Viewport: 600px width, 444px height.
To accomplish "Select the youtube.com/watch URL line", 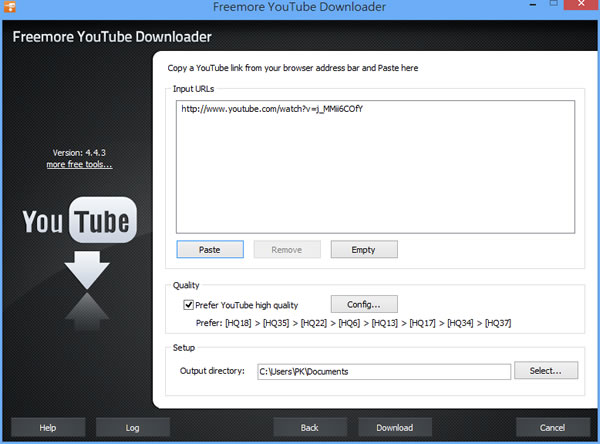I will (x=272, y=109).
